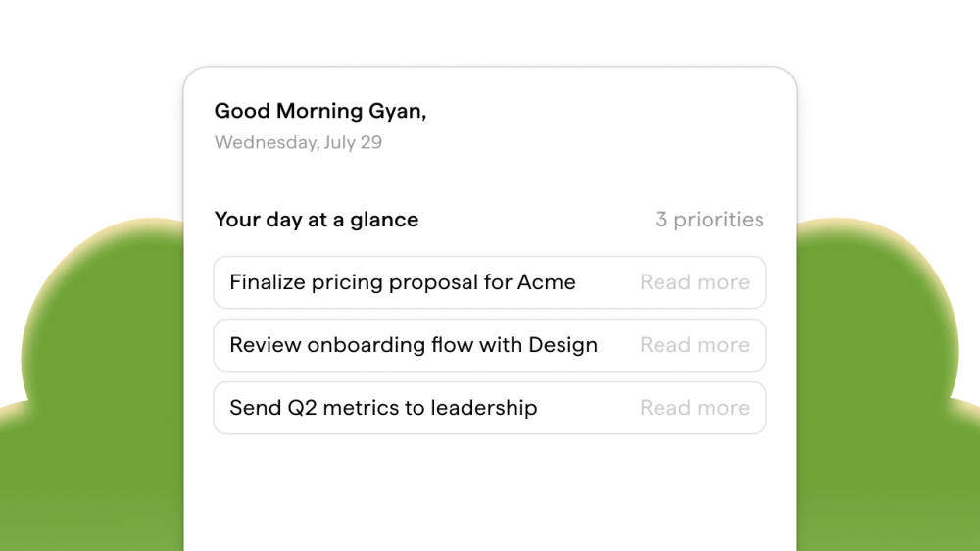The width and height of the screenshot is (980, 551).
Task: Select the Send Q2 metrics to leadership text
Action: (x=383, y=407)
